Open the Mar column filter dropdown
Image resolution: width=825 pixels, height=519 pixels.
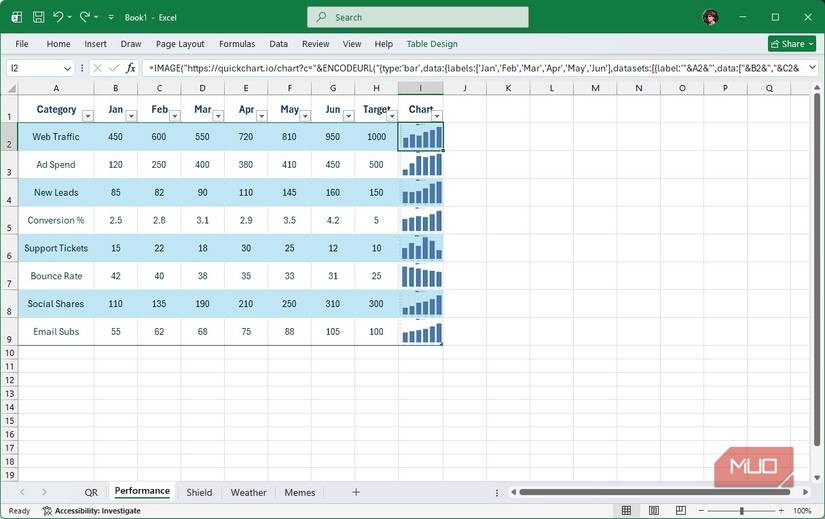pos(218,116)
